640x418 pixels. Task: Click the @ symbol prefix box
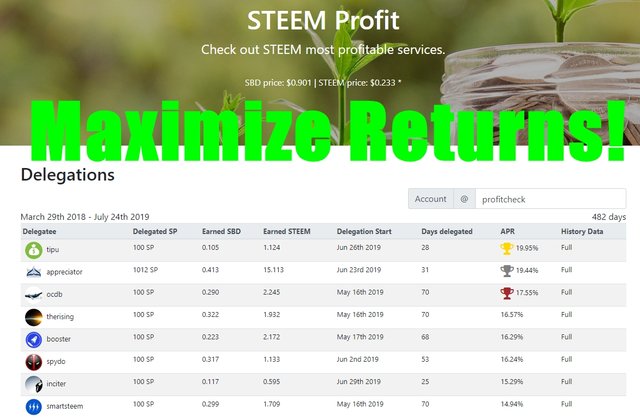(464, 199)
